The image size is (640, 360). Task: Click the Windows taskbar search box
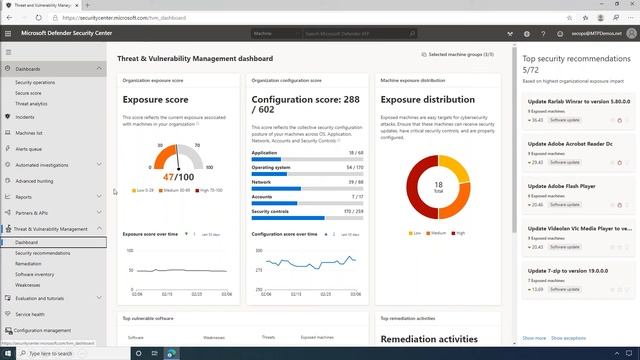pos(73,353)
